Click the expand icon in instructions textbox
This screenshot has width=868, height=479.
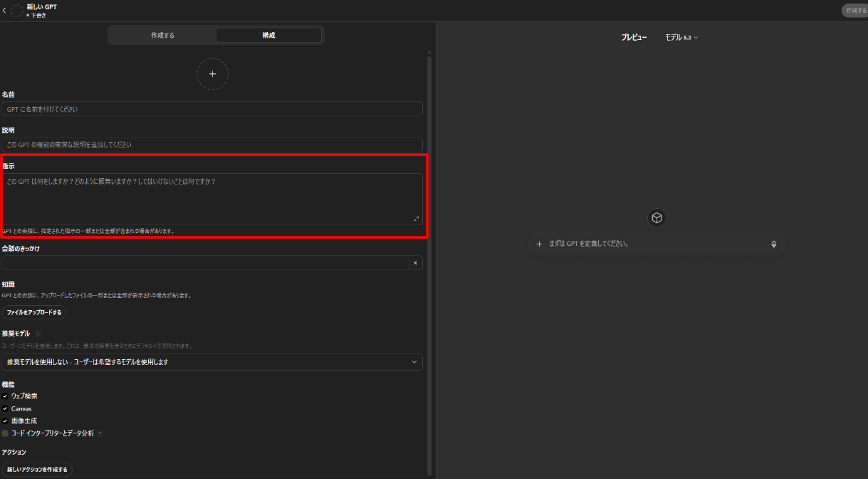417,219
